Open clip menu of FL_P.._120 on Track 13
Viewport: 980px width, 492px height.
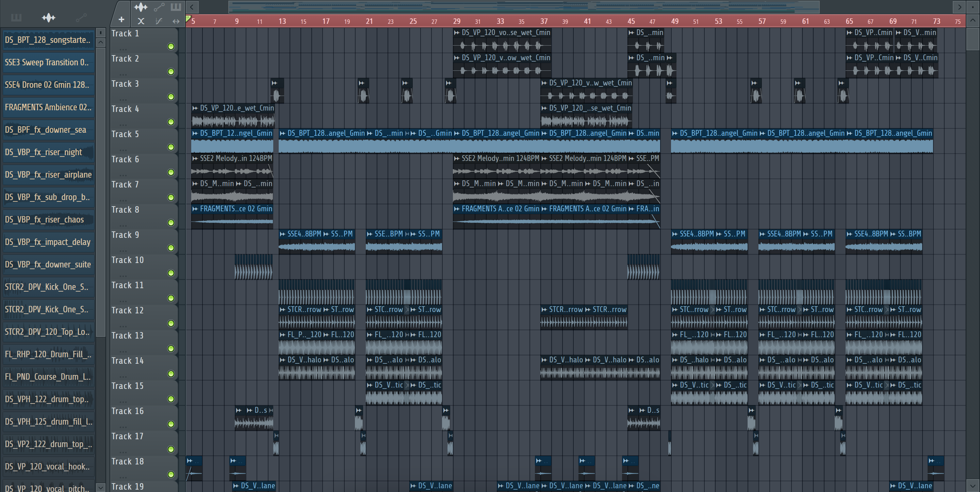pyautogui.click(x=283, y=335)
